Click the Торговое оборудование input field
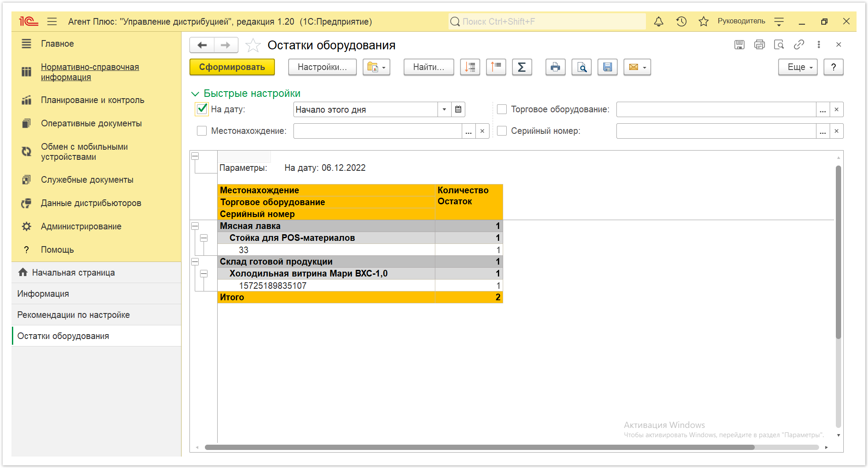Screen dimensions: 868x468 [x=716, y=110]
